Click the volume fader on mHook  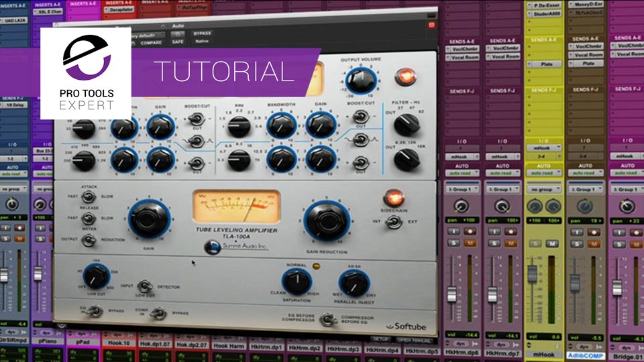(533, 274)
